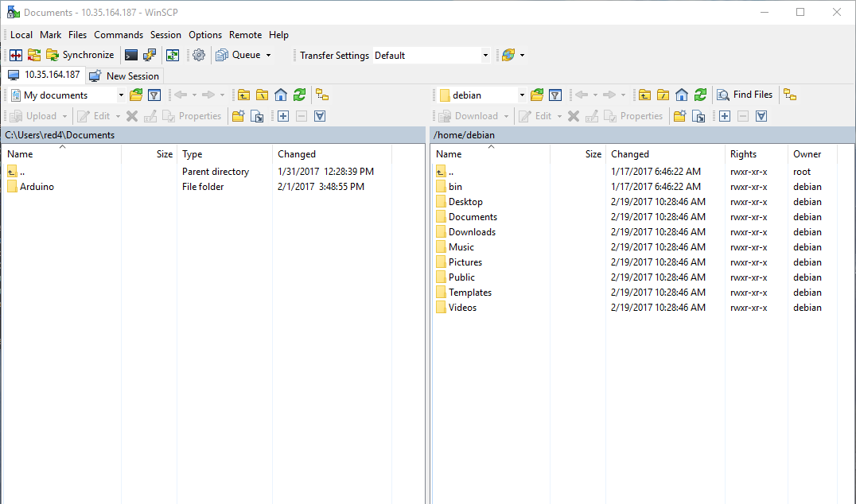Screen dimensions: 856x504
Task: Sort remote files by Owner column
Action: pyautogui.click(x=812, y=154)
